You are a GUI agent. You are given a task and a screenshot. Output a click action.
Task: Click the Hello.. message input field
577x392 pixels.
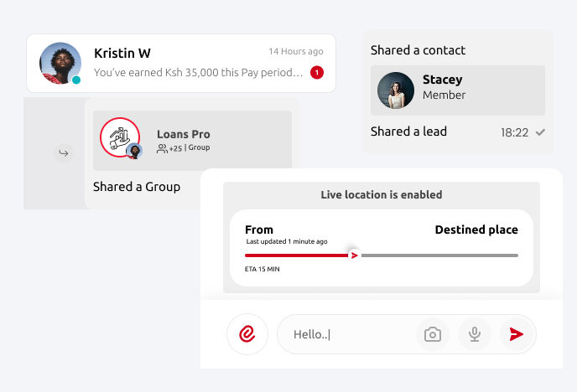(x=344, y=335)
